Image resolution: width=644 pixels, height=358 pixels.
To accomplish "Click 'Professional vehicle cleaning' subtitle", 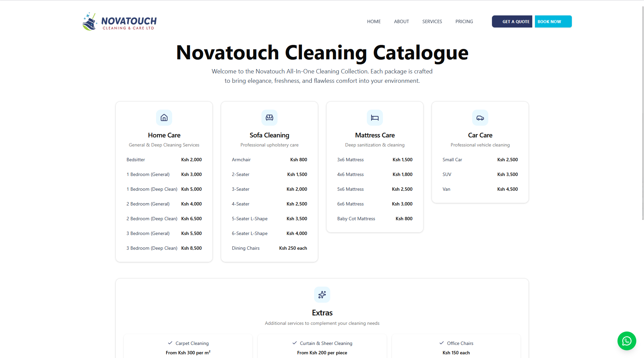I will tap(480, 145).
